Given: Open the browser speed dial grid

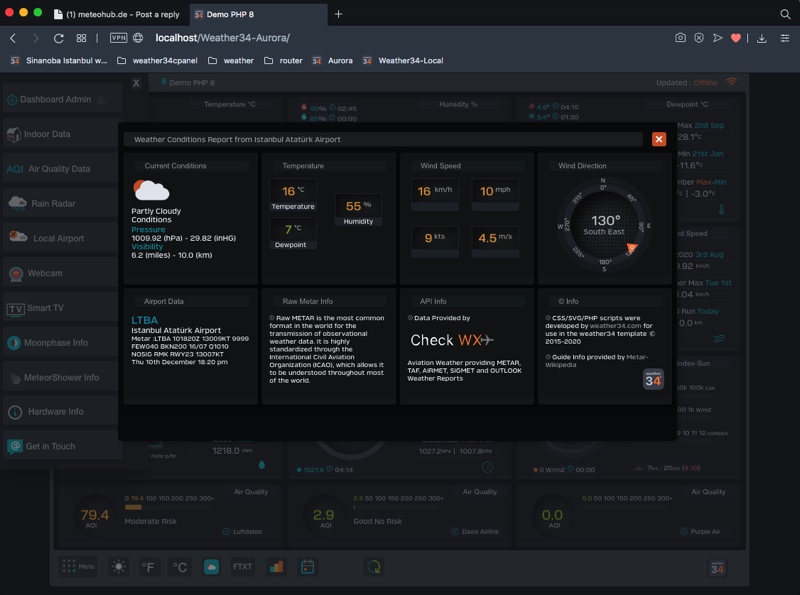Looking at the screenshot, I should pos(81,38).
